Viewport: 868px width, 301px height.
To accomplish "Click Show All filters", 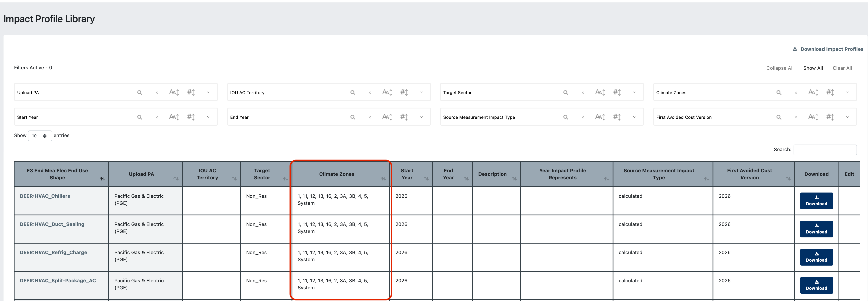I will click(x=813, y=68).
